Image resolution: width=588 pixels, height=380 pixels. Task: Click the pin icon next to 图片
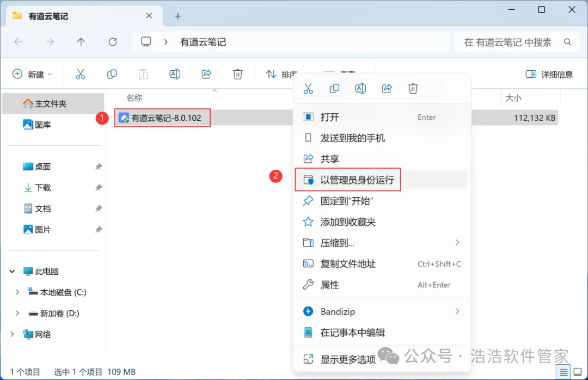pyautogui.click(x=98, y=230)
